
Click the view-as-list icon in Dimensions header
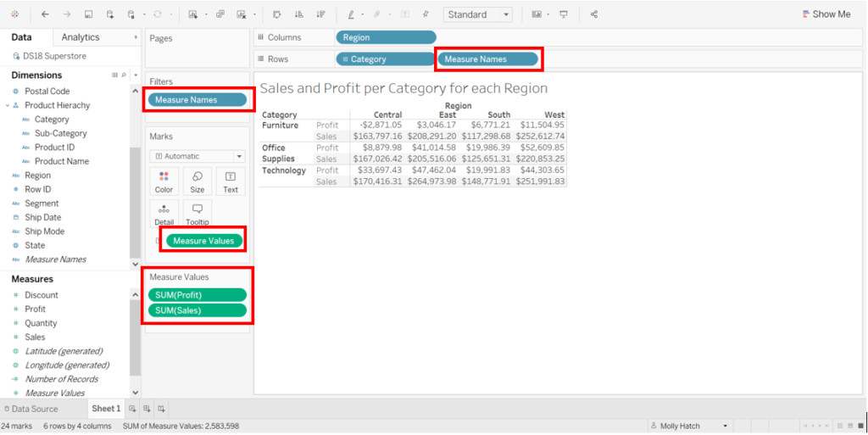pyautogui.click(x=114, y=75)
